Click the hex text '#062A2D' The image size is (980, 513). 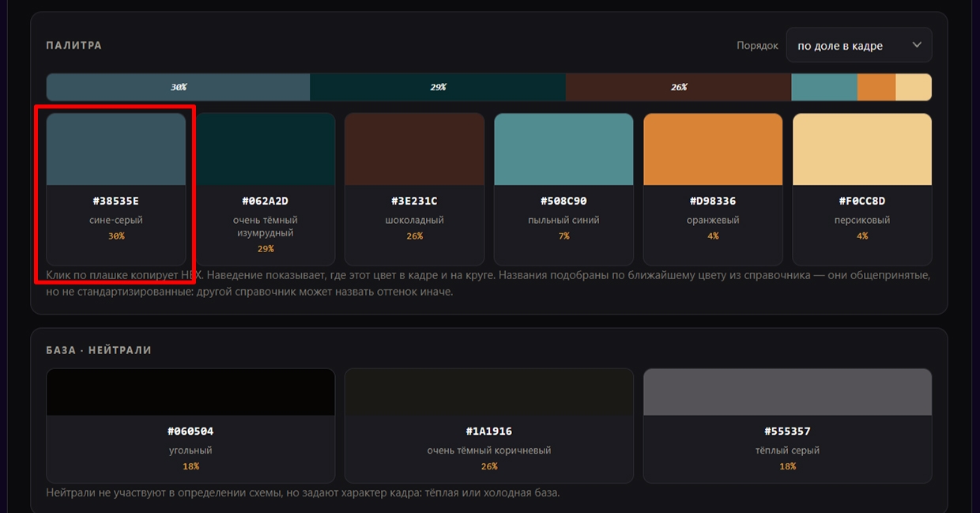(x=266, y=201)
